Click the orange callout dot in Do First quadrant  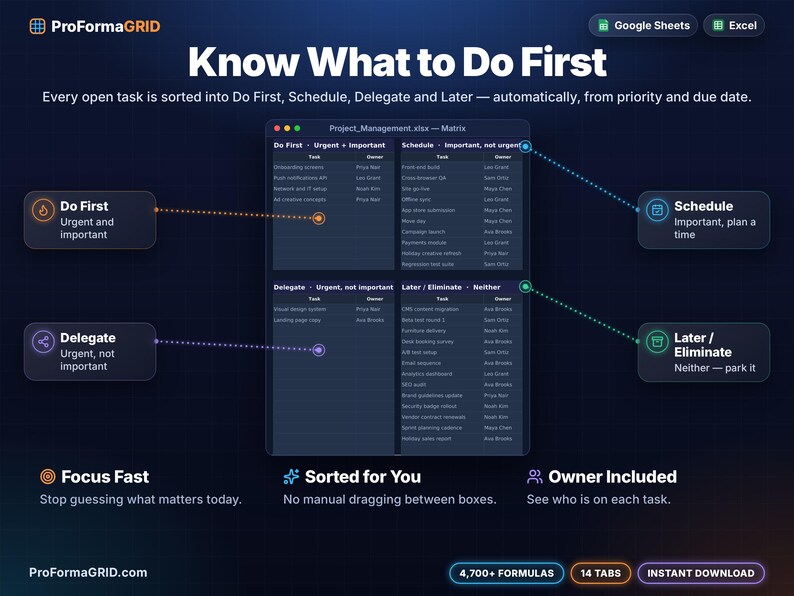coord(319,218)
